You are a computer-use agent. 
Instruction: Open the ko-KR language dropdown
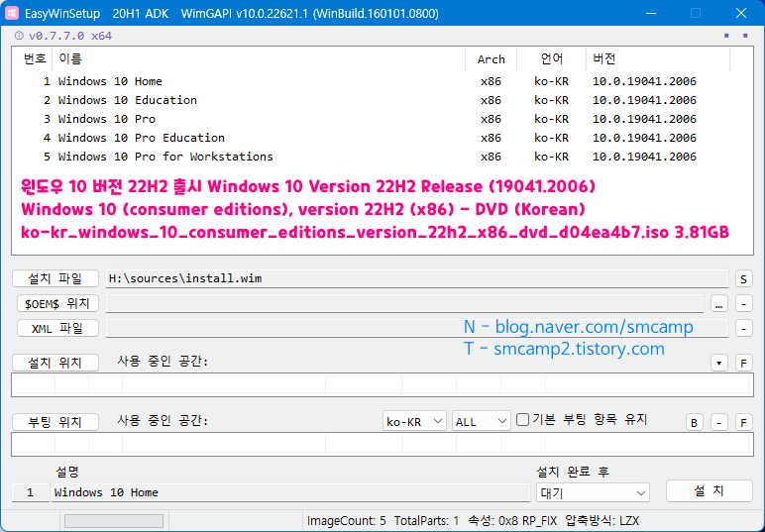pyautogui.click(x=414, y=421)
